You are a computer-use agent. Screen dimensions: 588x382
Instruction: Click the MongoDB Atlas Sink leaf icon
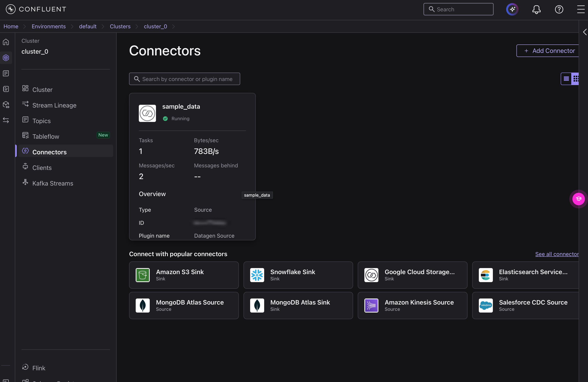click(x=257, y=305)
